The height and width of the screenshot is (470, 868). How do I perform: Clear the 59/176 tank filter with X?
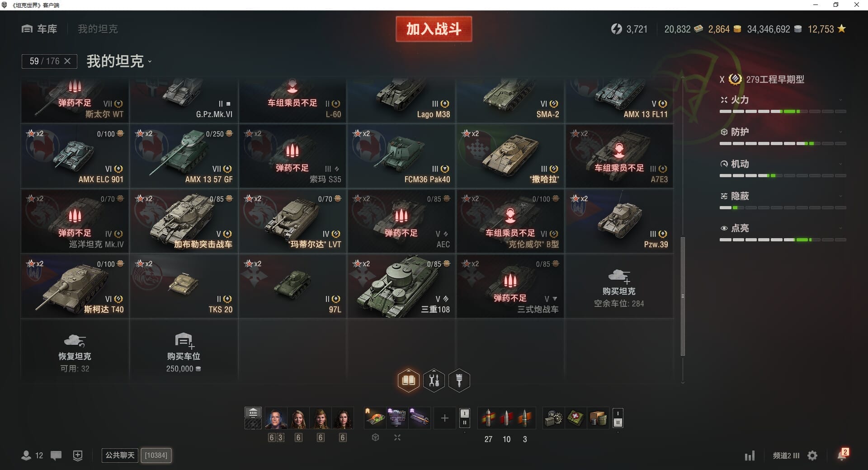tap(67, 61)
